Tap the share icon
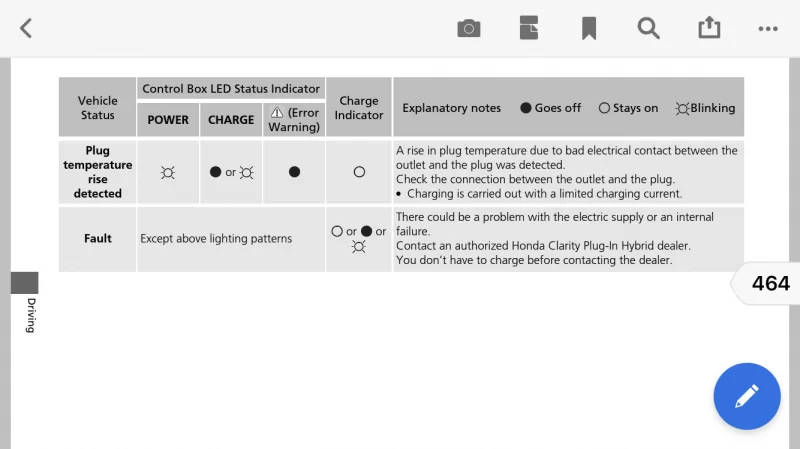The image size is (800, 449). pos(709,28)
